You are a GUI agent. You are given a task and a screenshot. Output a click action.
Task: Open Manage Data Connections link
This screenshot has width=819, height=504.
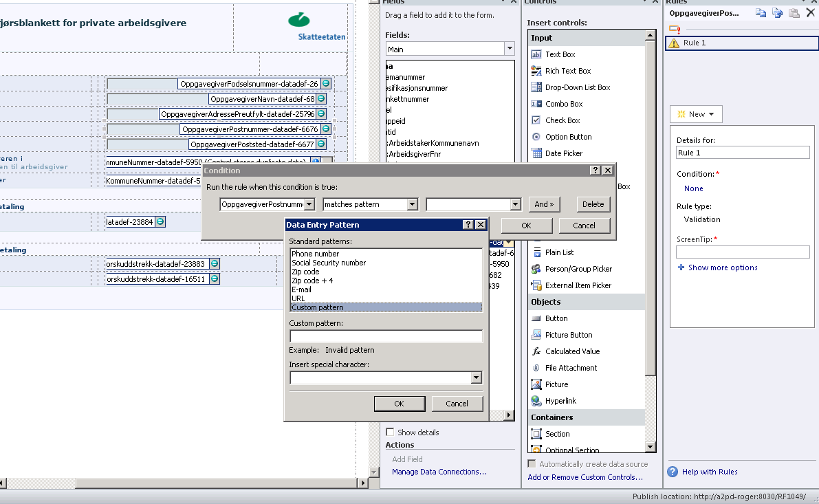tap(439, 472)
